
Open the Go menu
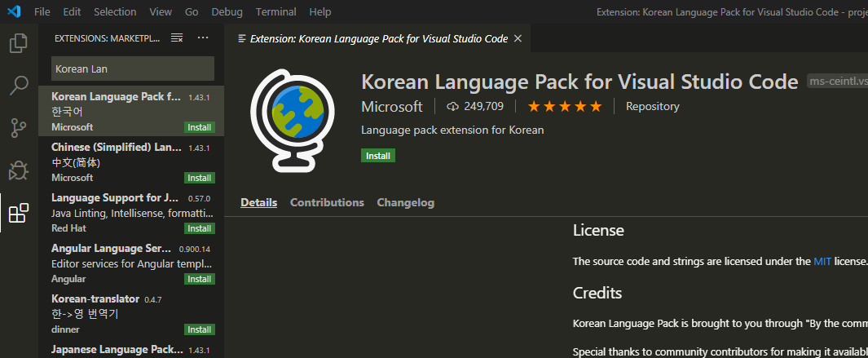tap(192, 11)
